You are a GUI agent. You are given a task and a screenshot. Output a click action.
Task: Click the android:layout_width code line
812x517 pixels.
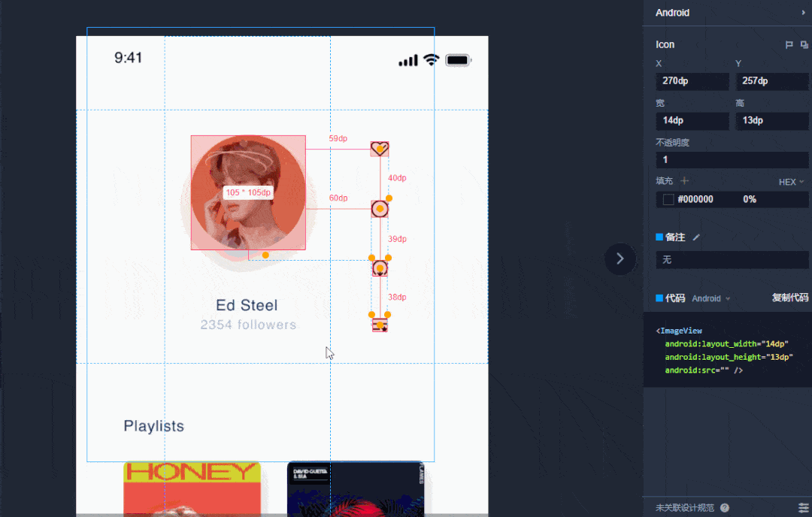click(x=726, y=343)
